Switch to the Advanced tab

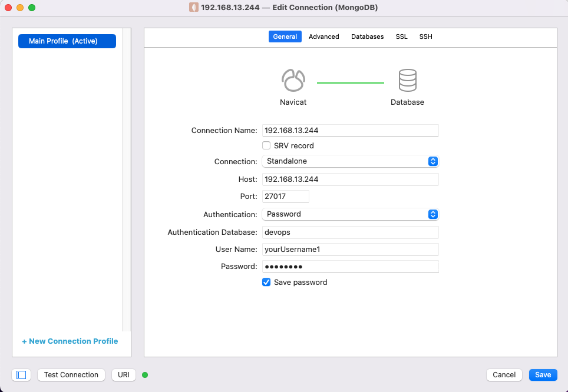(x=324, y=36)
